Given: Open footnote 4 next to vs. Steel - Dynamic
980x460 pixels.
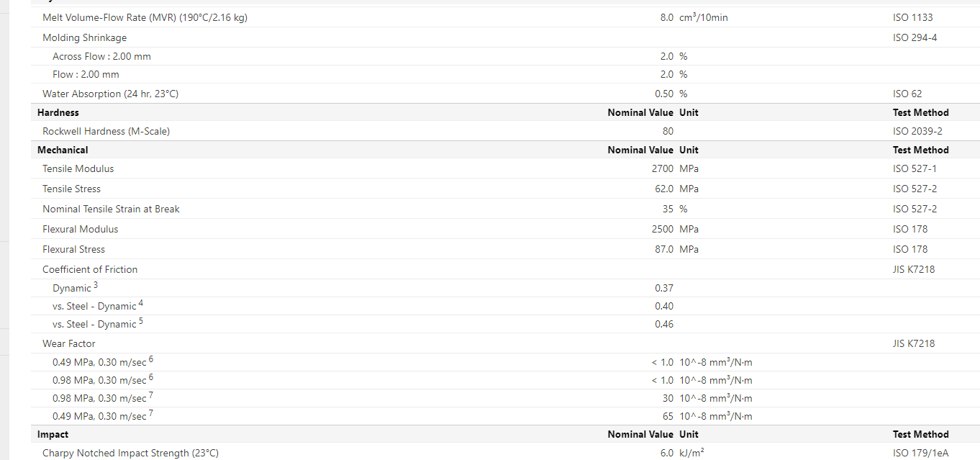Looking at the screenshot, I should click(x=141, y=304).
